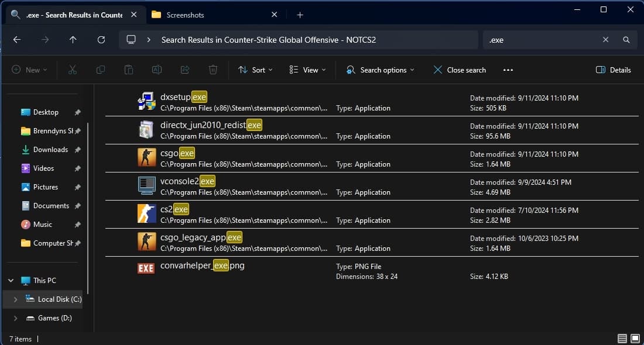Click the Close search button
This screenshot has height=345, width=644.
[460, 70]
